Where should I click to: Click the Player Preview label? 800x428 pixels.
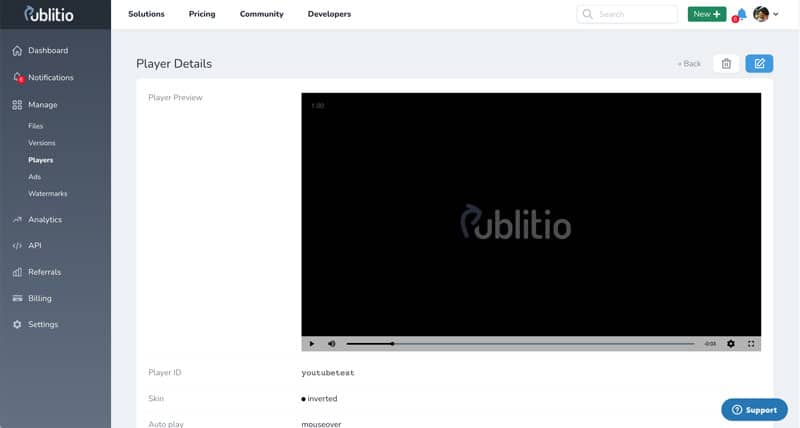pos(175,97)
